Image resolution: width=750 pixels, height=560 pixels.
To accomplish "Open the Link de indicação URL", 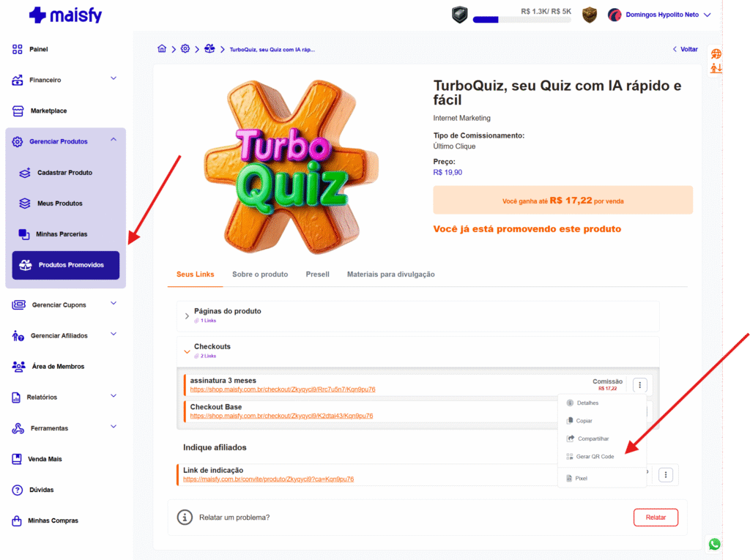I will [268, 479].
